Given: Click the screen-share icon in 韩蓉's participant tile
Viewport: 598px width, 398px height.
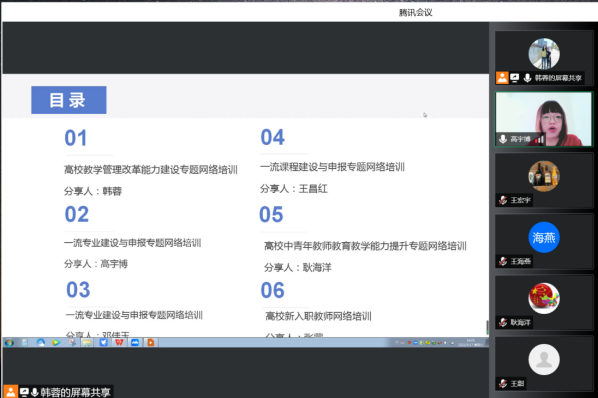Looking at the screenshot, I should (x=514, y=78).
